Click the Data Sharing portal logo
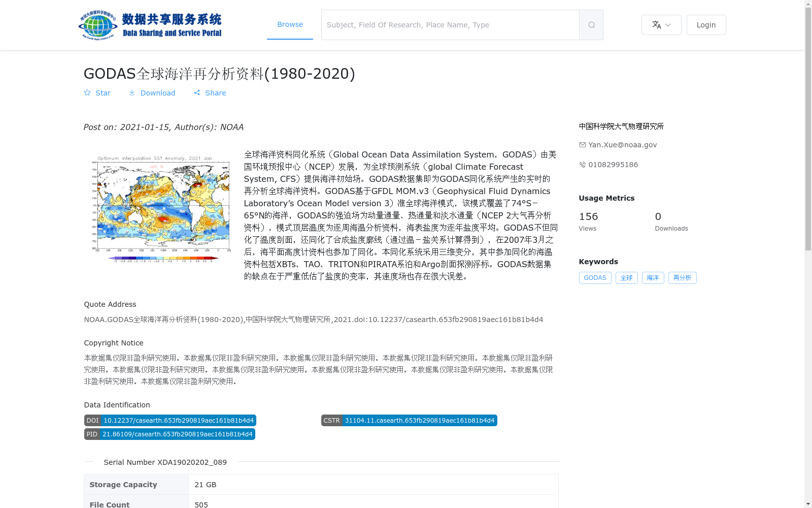 150,24
